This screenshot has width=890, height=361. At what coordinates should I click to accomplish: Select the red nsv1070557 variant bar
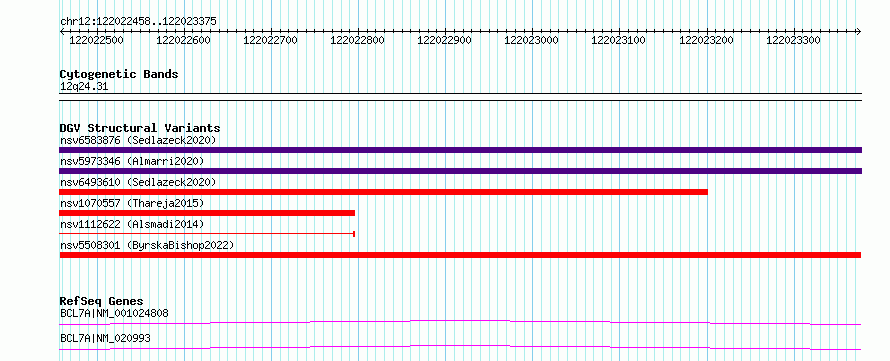pyautogui.click(x=207, y=213)
